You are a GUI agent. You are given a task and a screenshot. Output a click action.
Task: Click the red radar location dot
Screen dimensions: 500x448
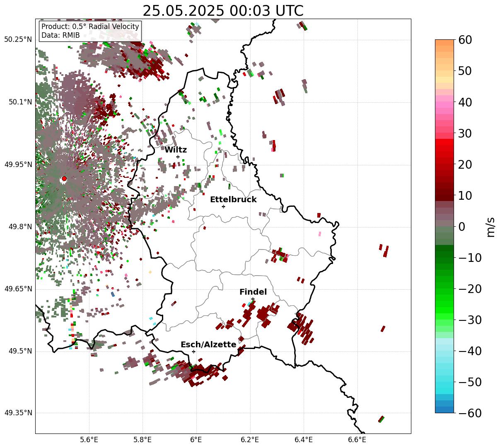pos(64,179)
